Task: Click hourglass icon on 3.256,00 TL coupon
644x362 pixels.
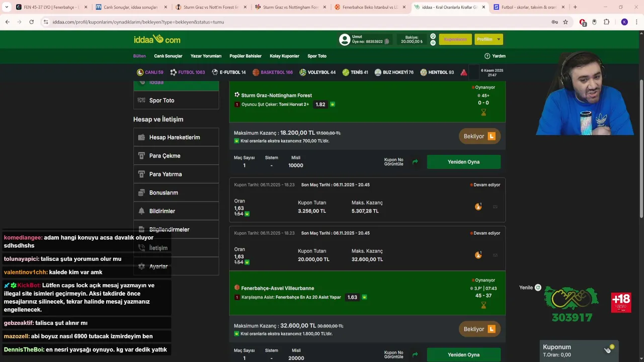Action: 478,207
